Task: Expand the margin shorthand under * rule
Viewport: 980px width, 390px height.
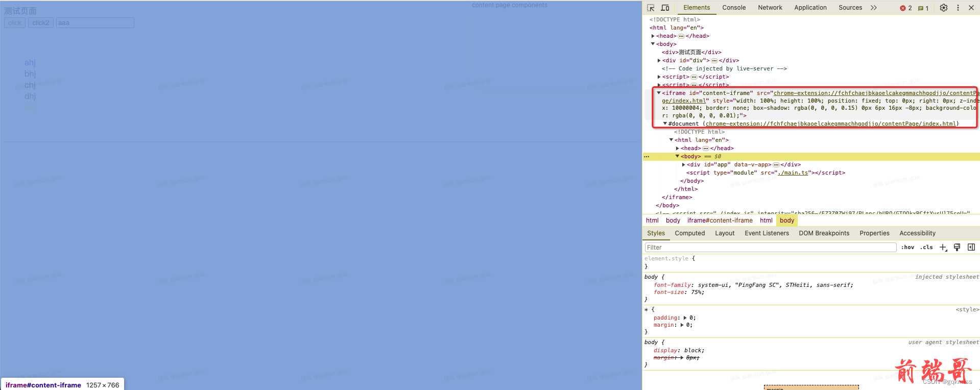Action: (682, 325)
